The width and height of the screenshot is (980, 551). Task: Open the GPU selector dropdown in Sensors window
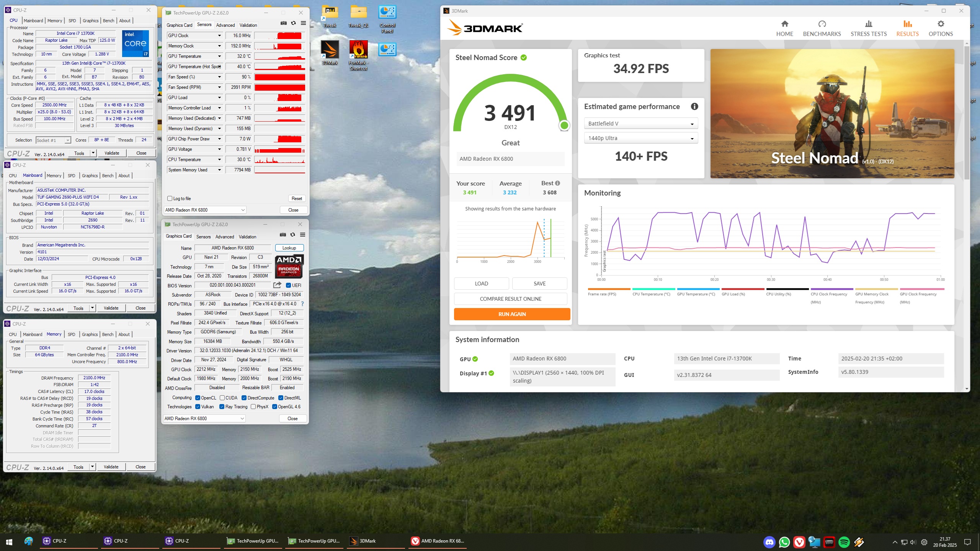point(205,210)
